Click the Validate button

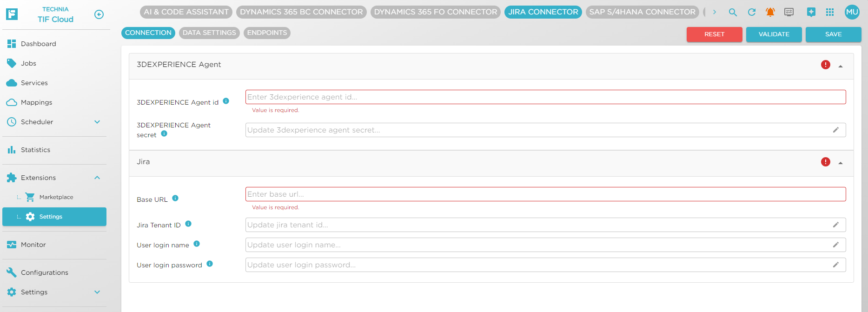(774, 34)
